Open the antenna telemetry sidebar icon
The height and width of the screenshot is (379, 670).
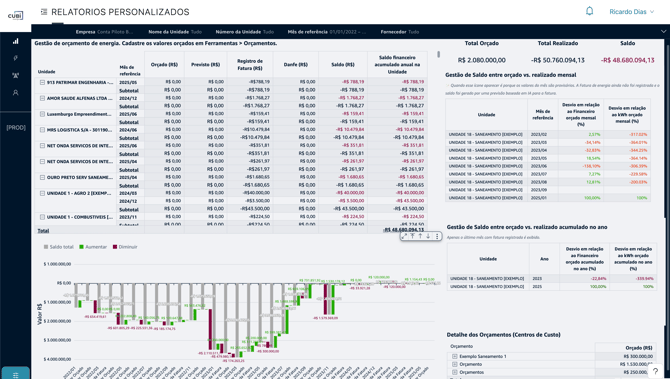(x=15, y=75)
